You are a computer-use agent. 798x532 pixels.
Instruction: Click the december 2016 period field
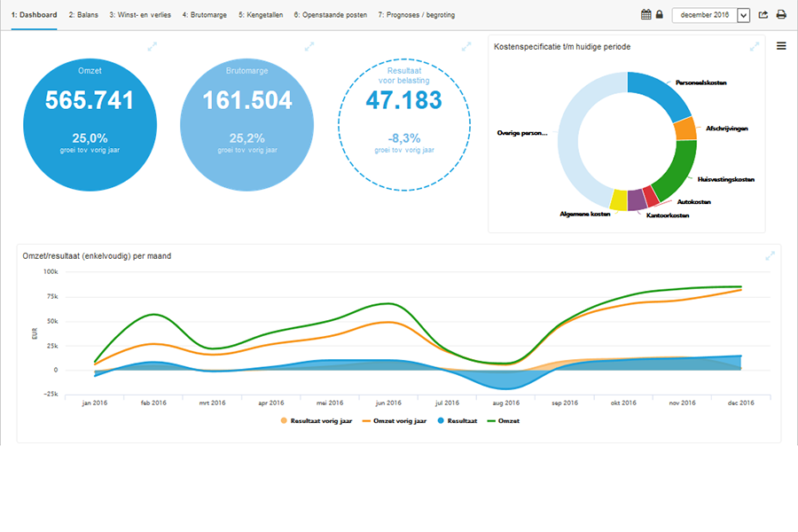tap(704, 15)
